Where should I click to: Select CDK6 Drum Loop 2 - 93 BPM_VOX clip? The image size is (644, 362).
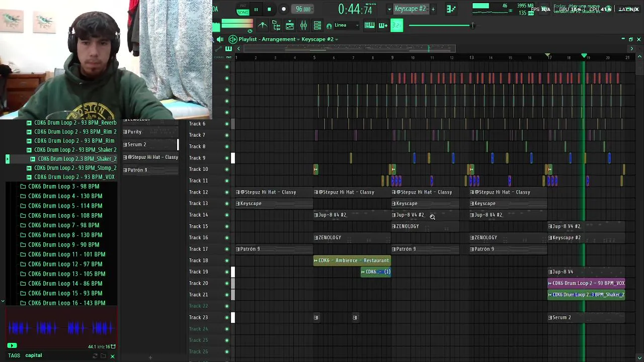pos(586,283)
